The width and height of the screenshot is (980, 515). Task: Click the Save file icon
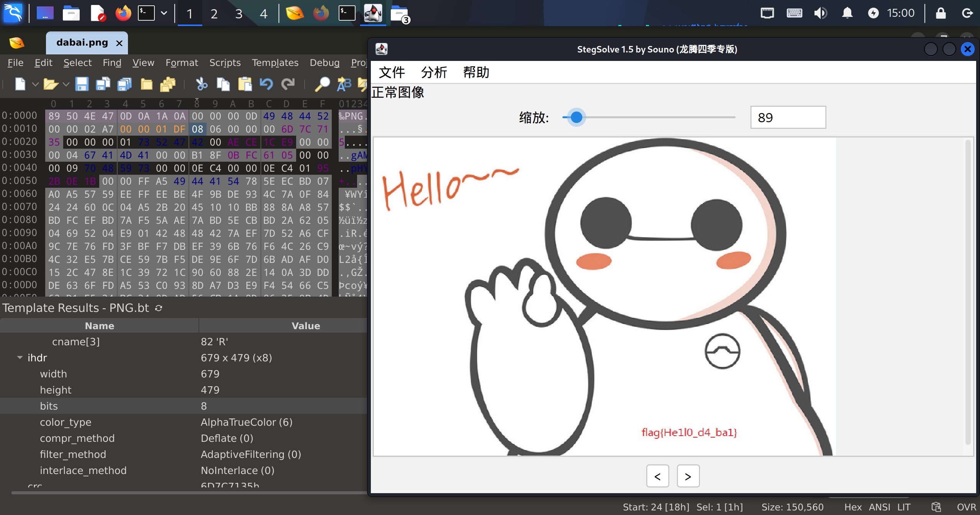tap(82, 84)
